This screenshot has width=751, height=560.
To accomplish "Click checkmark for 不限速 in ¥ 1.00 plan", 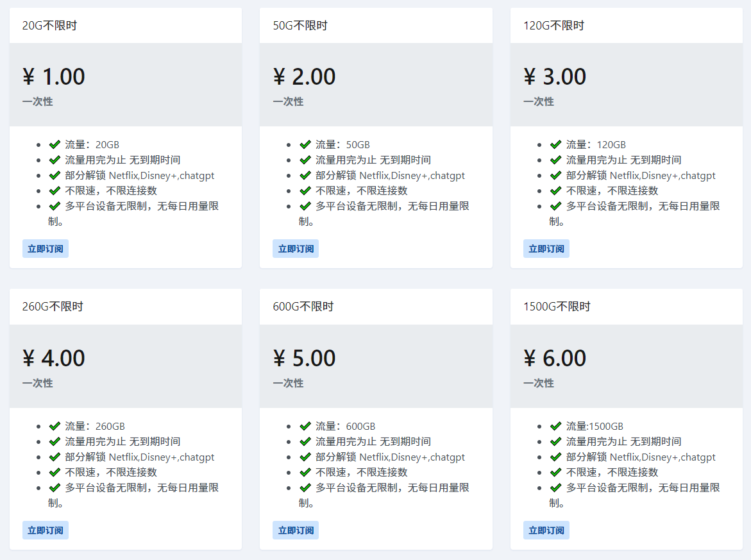I will 55,191.
